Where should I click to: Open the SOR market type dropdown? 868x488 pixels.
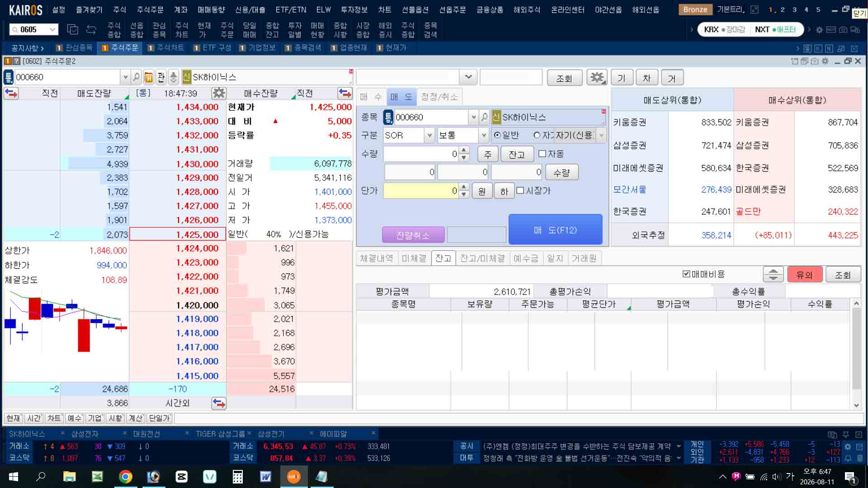[x=429, y=135]
